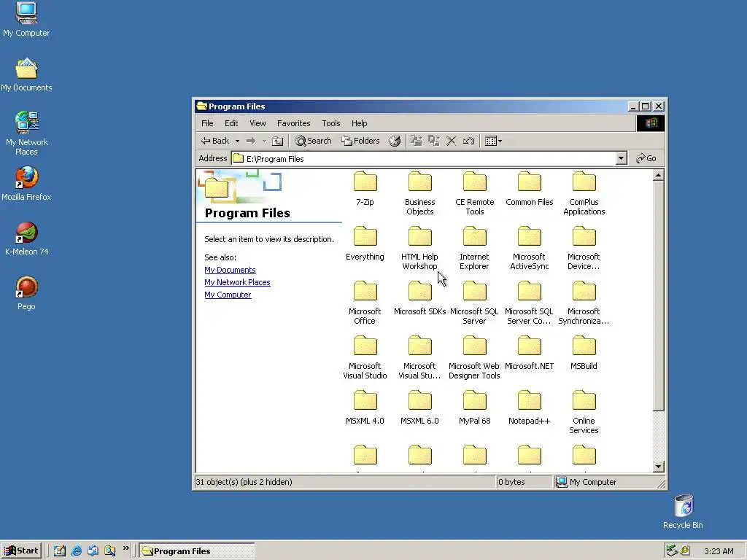Click the Program Files taskbar button
Image resolution: width=747 pixels, height=560 pixels.
tap(197, 551)
